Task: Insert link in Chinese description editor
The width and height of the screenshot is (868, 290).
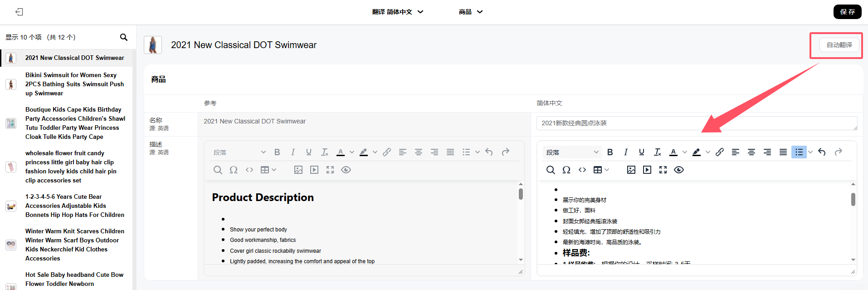Action: (x=719, y=152)
